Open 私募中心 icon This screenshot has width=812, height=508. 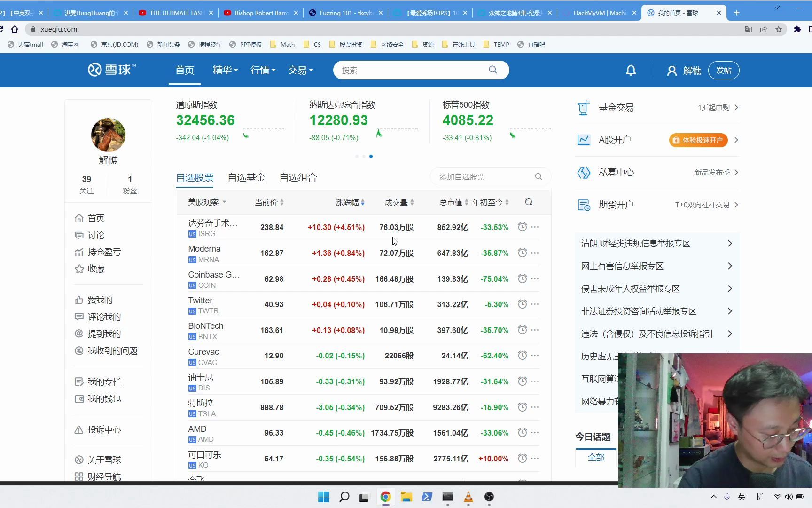(584, 173)
